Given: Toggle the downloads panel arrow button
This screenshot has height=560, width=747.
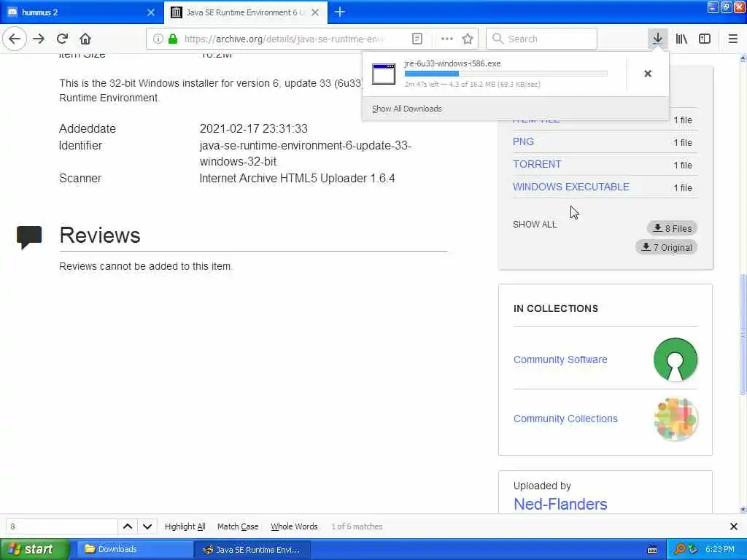Looking at the screenshot, I should click(x=657, y=39).
